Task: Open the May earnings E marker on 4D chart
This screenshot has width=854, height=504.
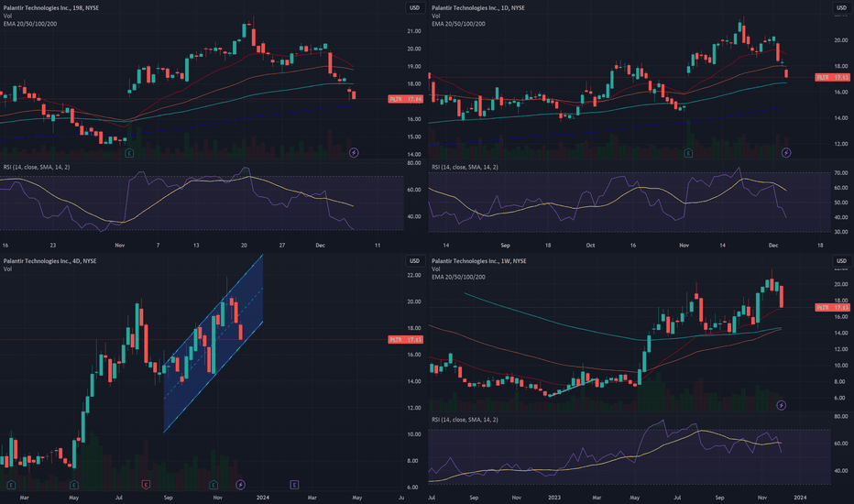Action: click(x=74, y=485)
